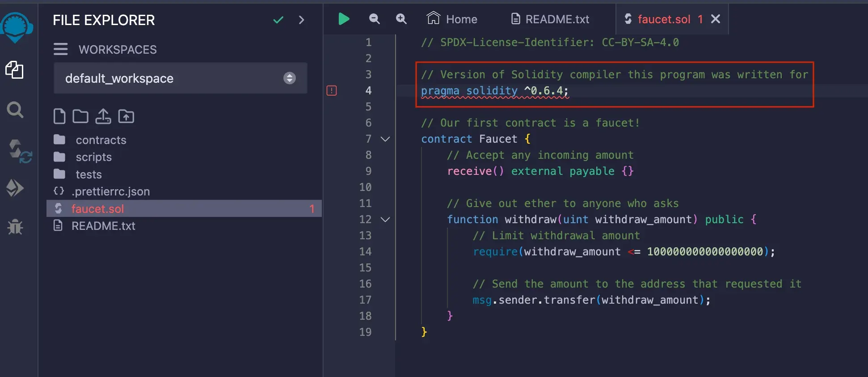Click line number 19 in the gutter
Screen dimensions: 868x377
(x=365, y=332)
